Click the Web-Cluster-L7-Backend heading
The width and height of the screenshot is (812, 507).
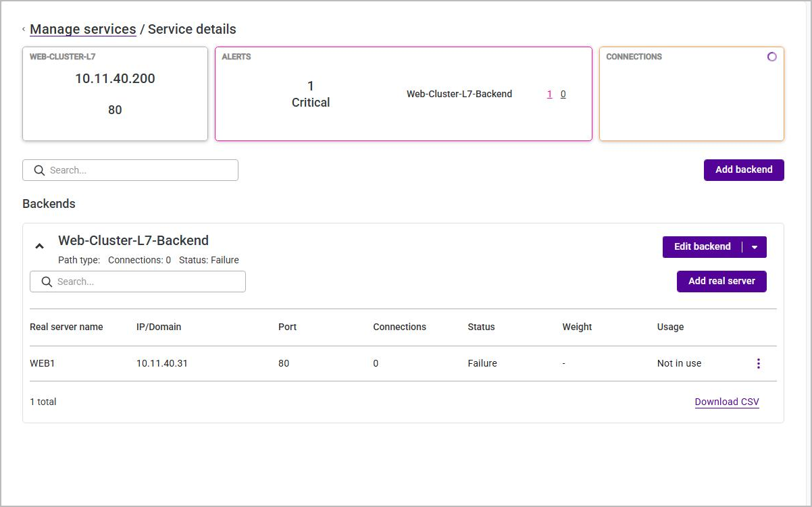pyautogui.click(x=133, y=240)
